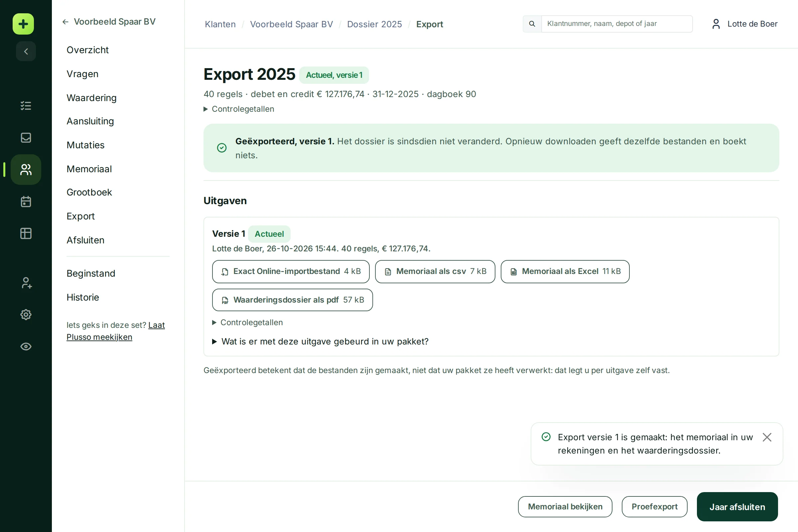
Task: Click the green check icon in the Geëxporteerd banner
Action: pyautogui.click(x=221, y=148)
